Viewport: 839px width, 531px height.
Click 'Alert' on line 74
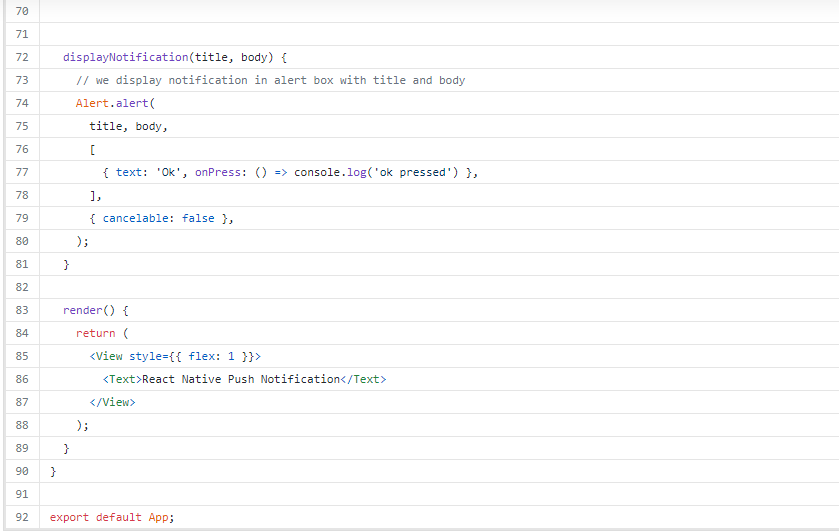point(92,103)
